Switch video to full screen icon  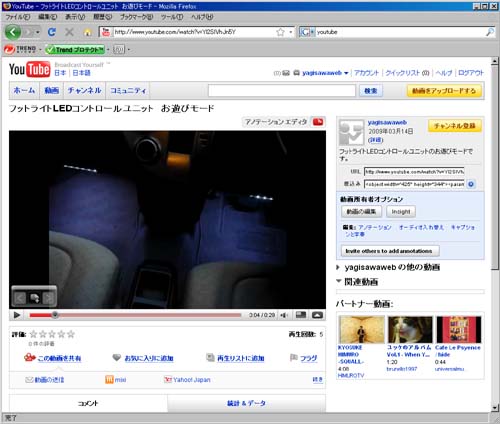317,315
